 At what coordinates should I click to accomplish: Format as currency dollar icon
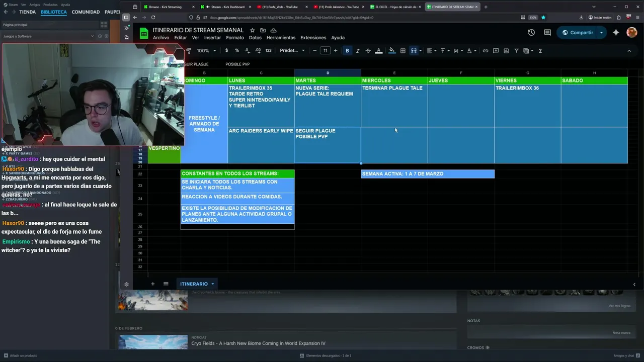[x=226, y=51]
